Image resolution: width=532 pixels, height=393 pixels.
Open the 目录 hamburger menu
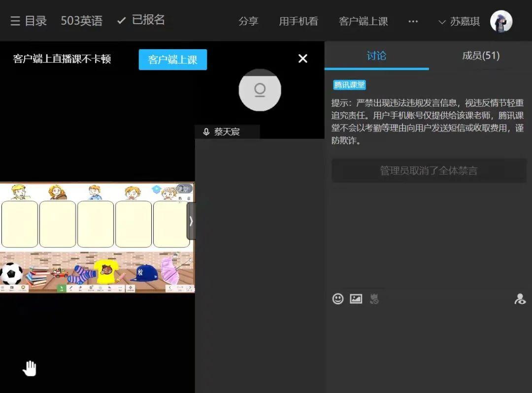tap(29, 21)
